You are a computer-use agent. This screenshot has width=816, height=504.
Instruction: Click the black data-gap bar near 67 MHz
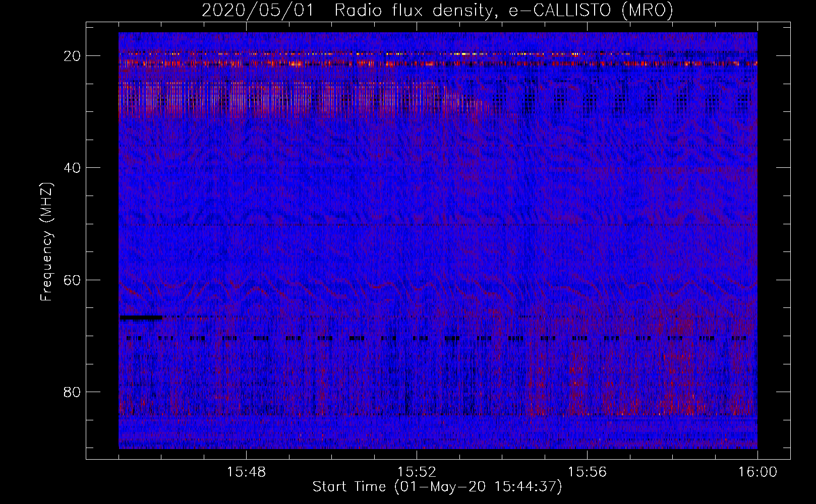141,318
